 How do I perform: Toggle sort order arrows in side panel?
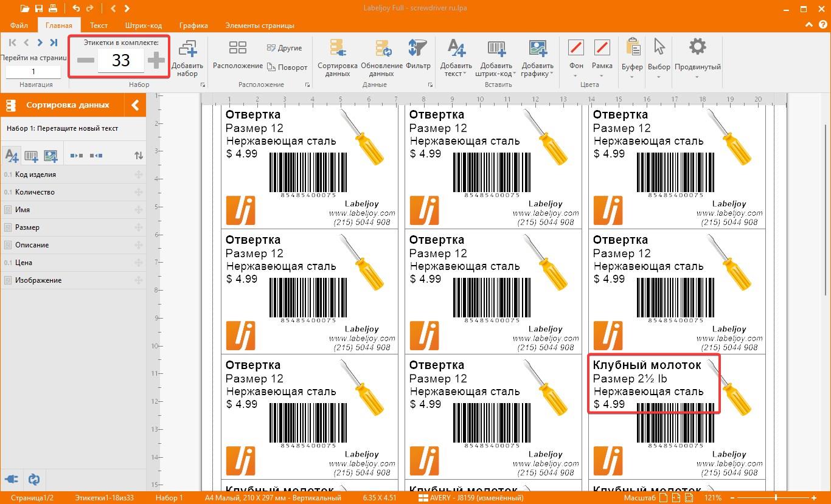pos(139,156)
